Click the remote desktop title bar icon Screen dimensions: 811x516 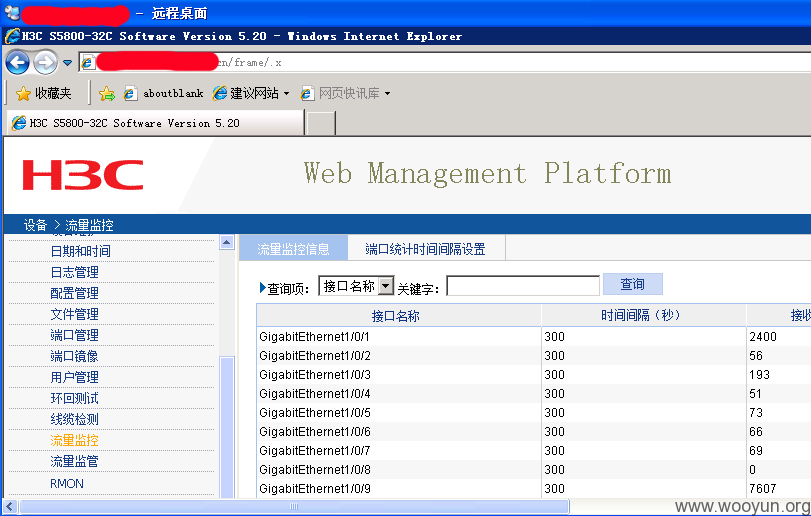11,12
